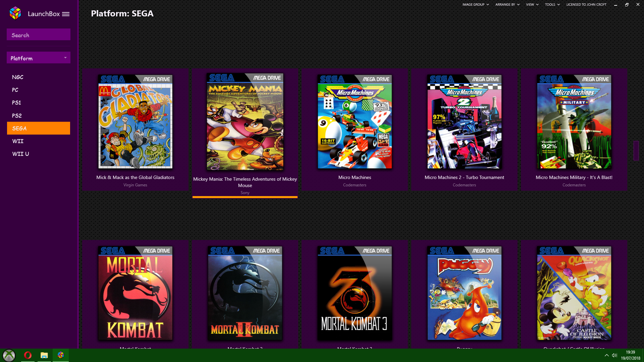
Task: Open Opera browser from taskbar
Action: coord(28,355)
